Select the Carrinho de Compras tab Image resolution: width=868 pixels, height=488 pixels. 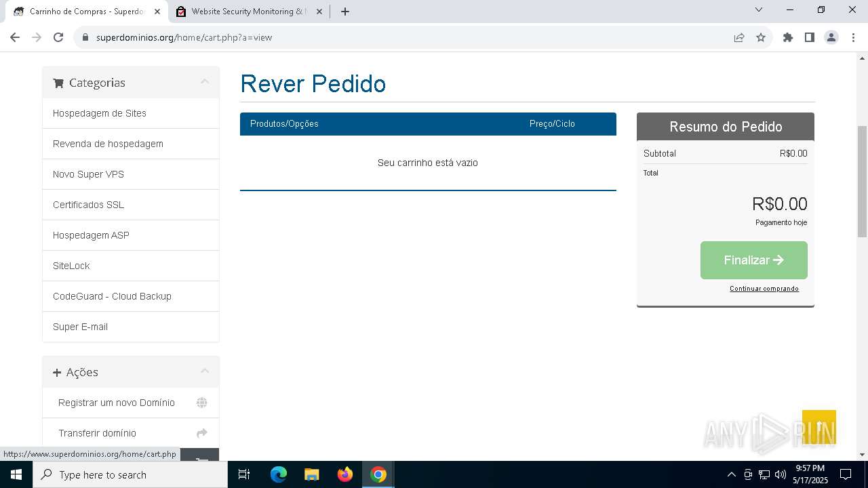pyautogui.click(x=87, y=12)
